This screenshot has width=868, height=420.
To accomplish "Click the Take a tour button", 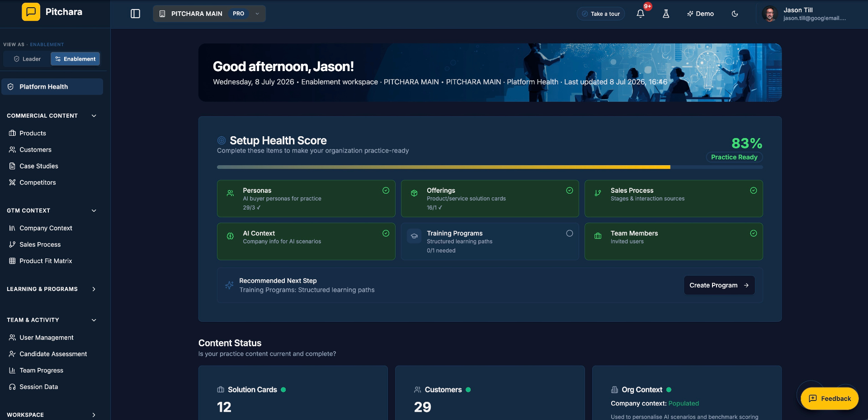I will pos(601,14).
